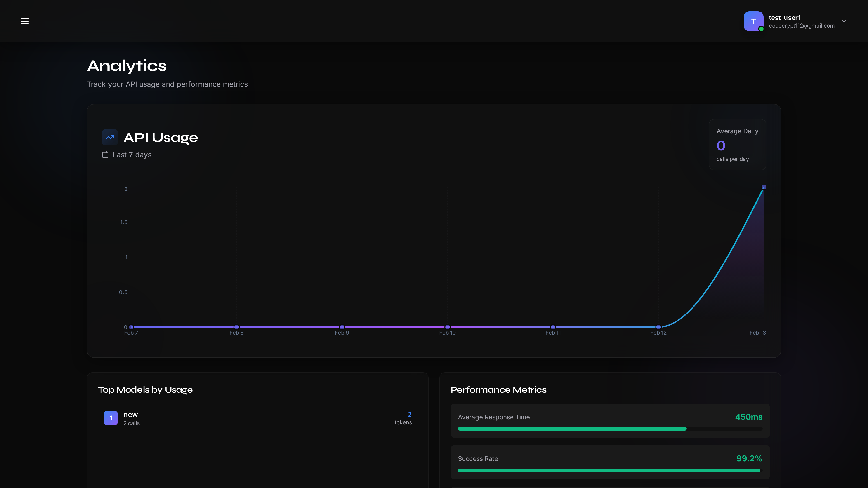Click the purple T user avatar
Screen dimensions: 868x488
point(753,21)
